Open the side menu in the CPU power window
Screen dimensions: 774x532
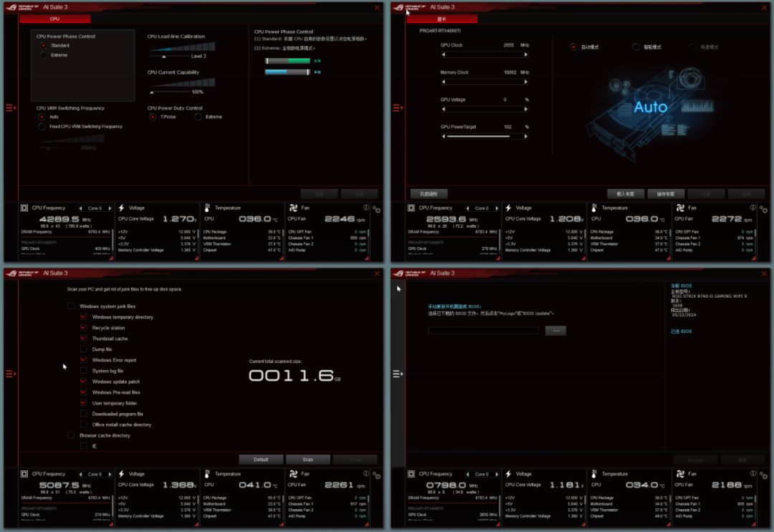(x=10, y=107)
